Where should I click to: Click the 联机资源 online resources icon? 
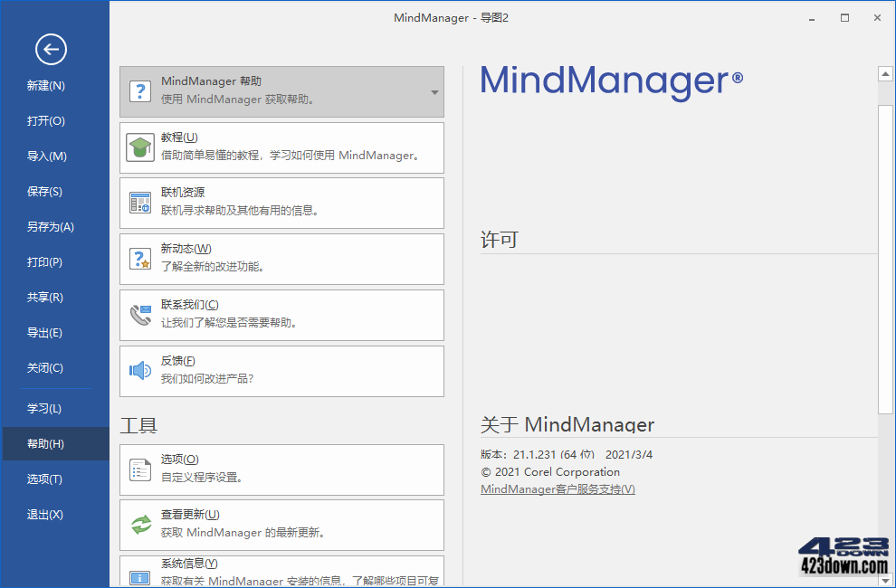coord(140,203)
